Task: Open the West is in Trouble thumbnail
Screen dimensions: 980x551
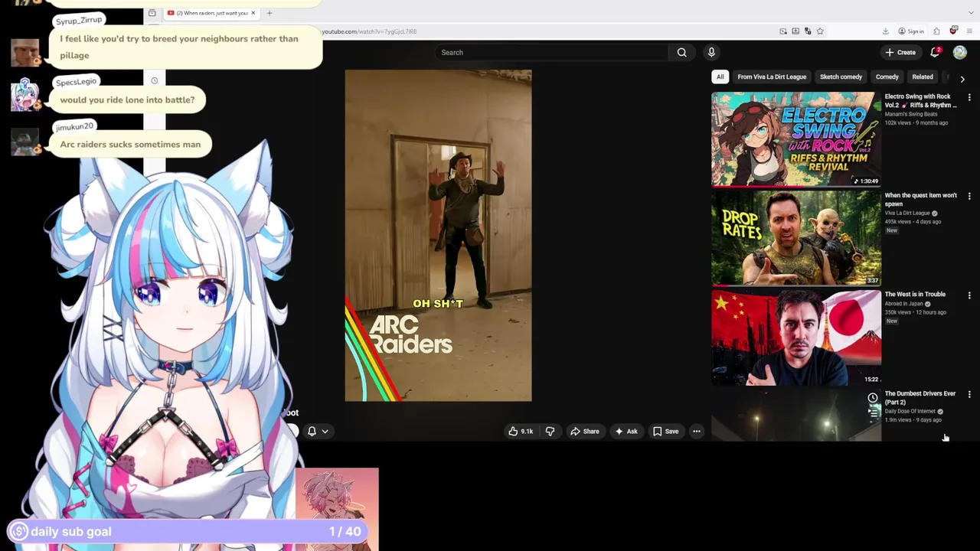Action: pos(796,337)
